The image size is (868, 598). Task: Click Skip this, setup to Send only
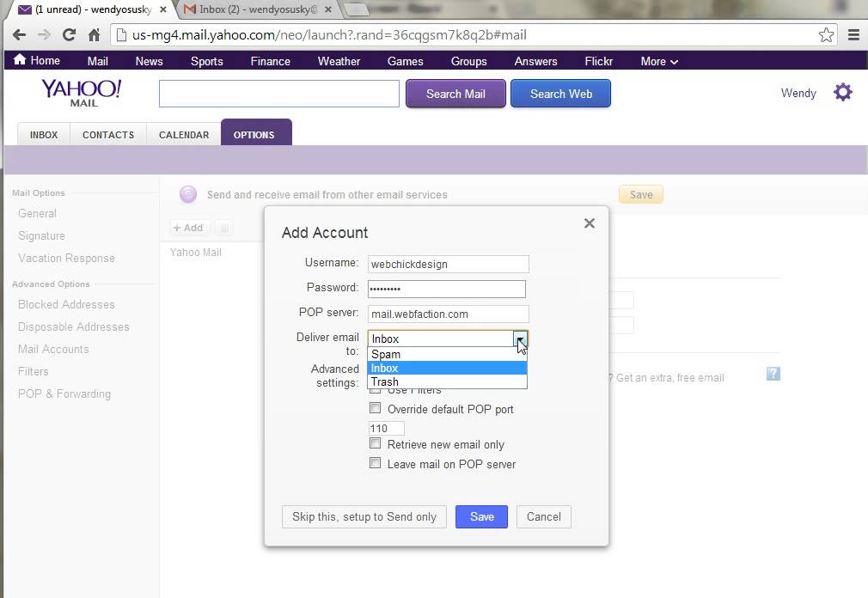[x=364, y=516]
